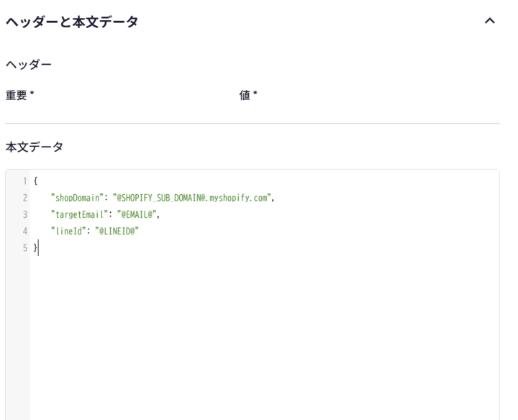Click the "targetEmail" key in the editor
The height and width of the screenshot is (420, 518).
coord(79,214)
